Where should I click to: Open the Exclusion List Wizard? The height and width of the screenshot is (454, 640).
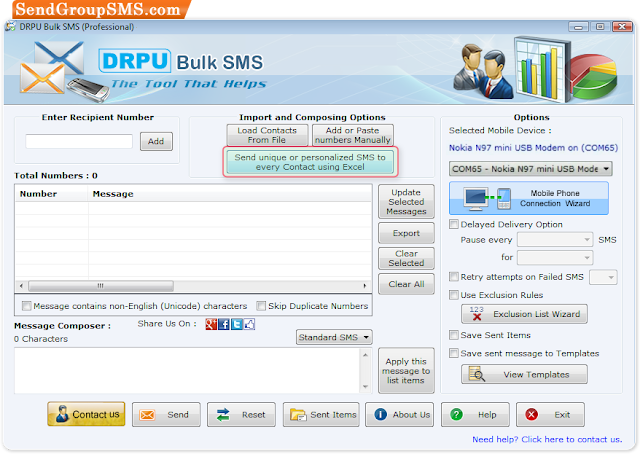tap(524, 314)
